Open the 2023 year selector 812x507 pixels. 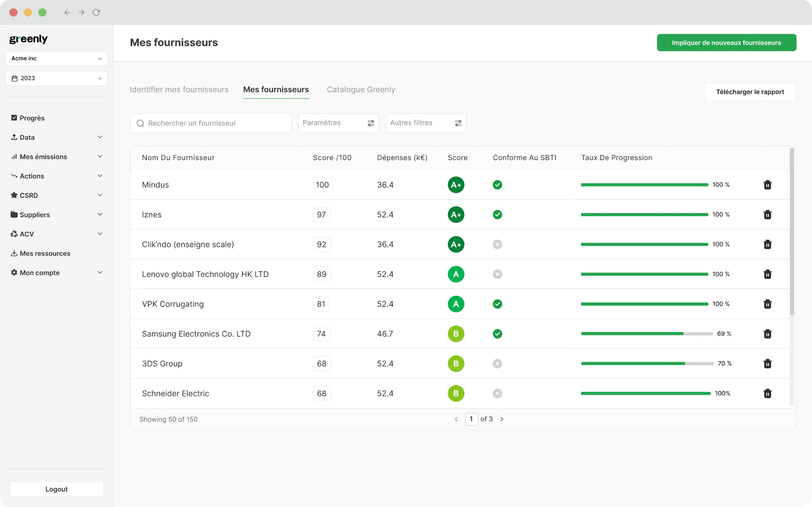tap(57, 79)
